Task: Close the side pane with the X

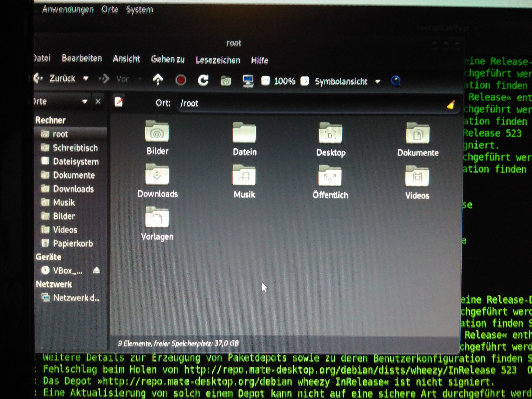Action: [98, 102]
